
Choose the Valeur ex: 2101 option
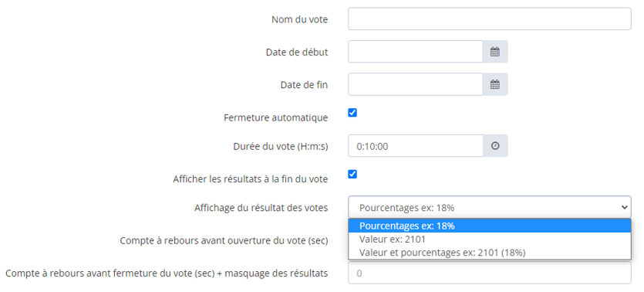click(490, 239)
